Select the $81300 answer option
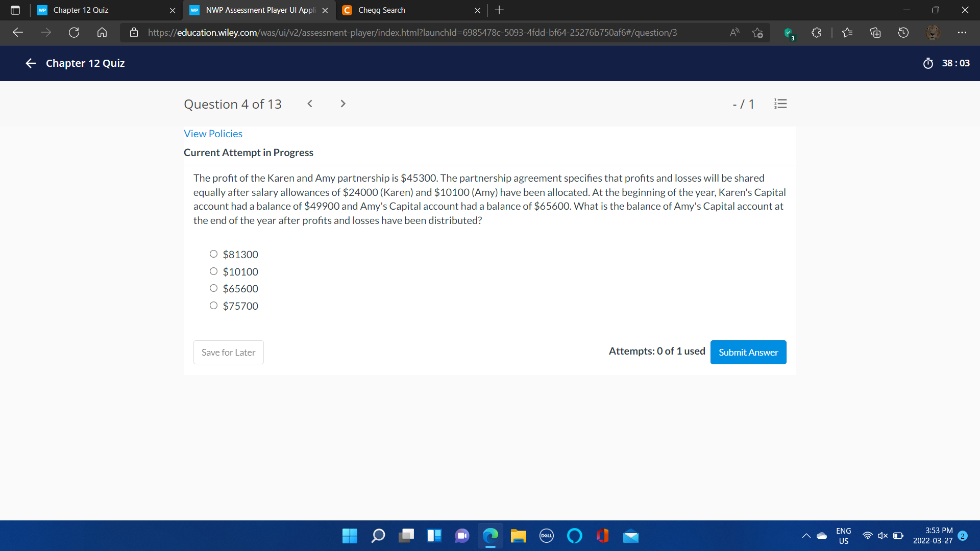Viewport: 980px width, 551px height. tap(213, 254)
